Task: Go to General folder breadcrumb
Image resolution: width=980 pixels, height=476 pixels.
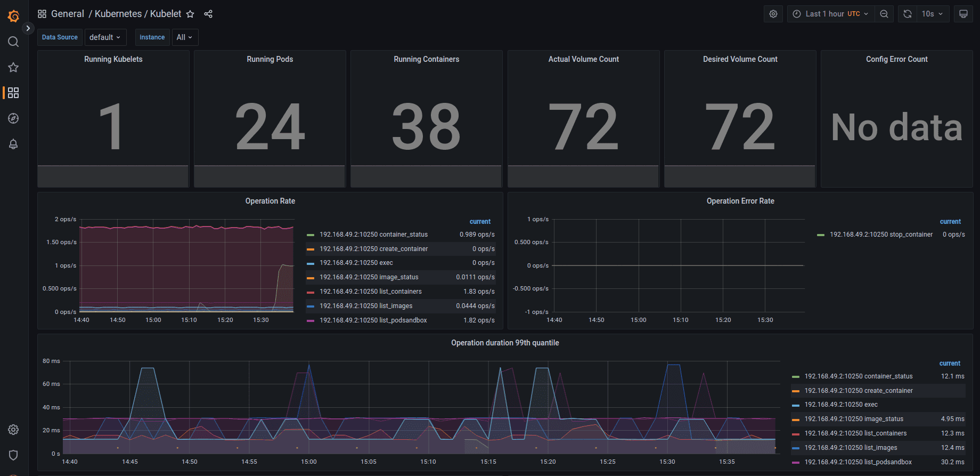Action: coord(68,14)
